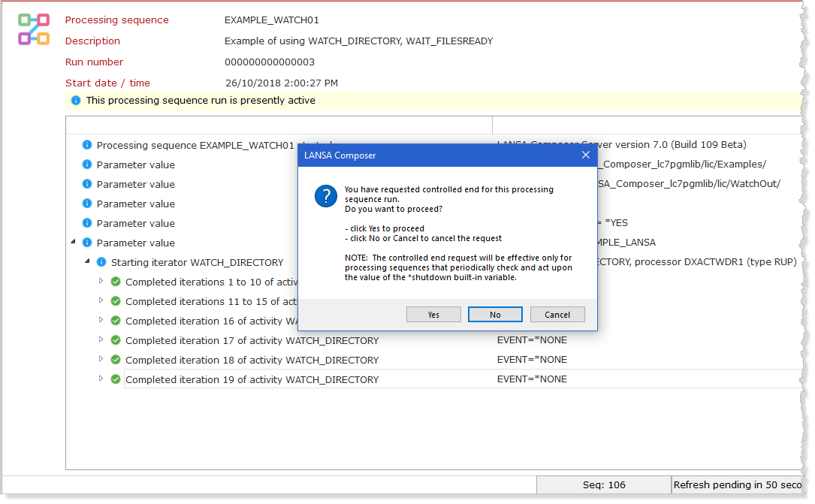
Task: Click info icon of fourth Parameter value row
Action: pos(87,223)
